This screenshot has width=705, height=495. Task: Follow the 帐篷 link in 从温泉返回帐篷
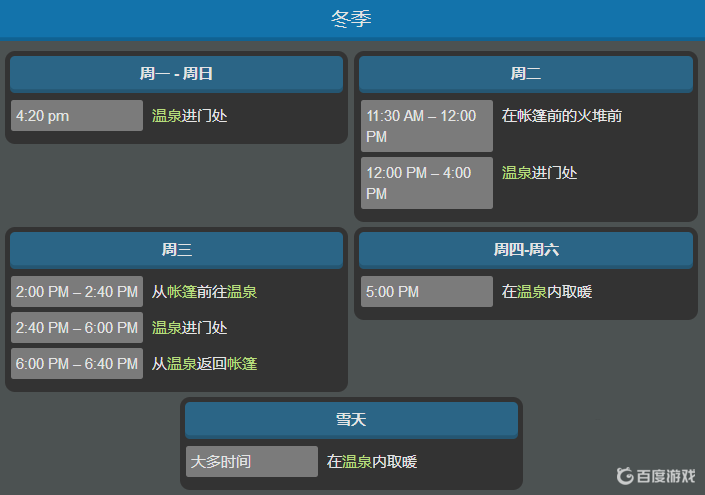point(242,363)
